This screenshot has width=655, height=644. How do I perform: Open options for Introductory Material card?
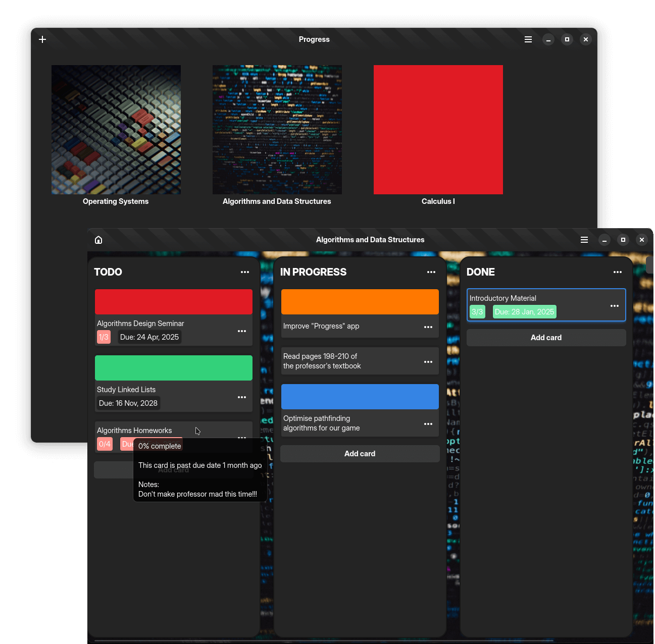(615, 306)
